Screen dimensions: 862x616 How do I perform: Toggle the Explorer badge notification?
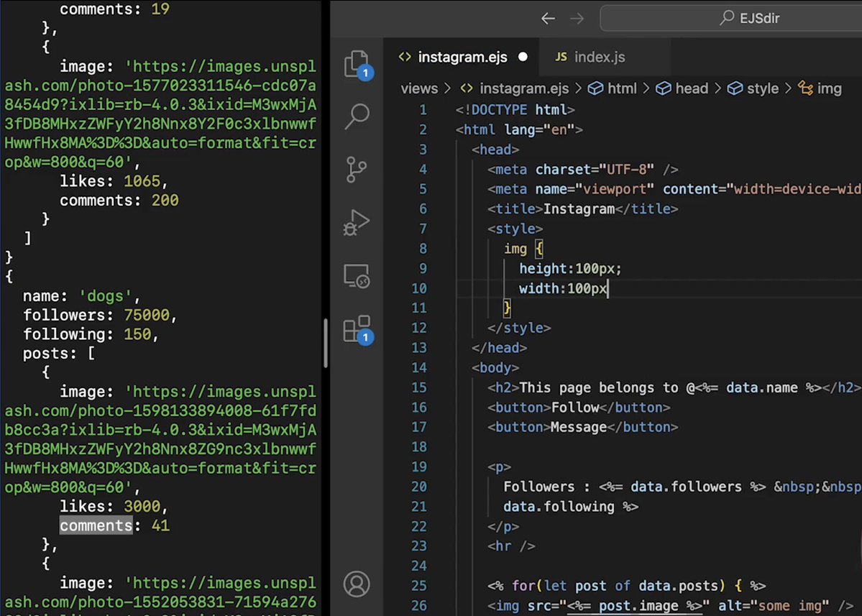pos(367,71)
